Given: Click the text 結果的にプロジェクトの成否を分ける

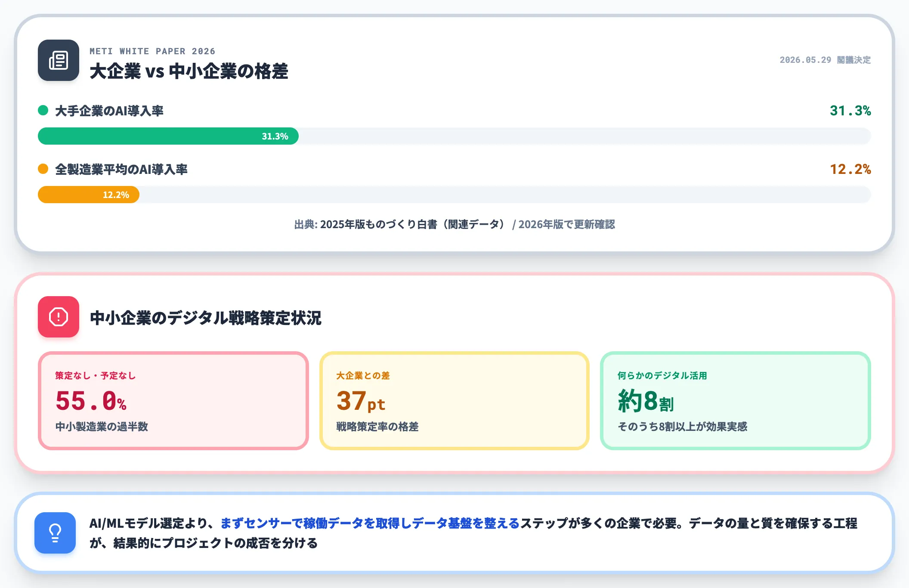Looking at the screenshot, I should coord(215,543).
